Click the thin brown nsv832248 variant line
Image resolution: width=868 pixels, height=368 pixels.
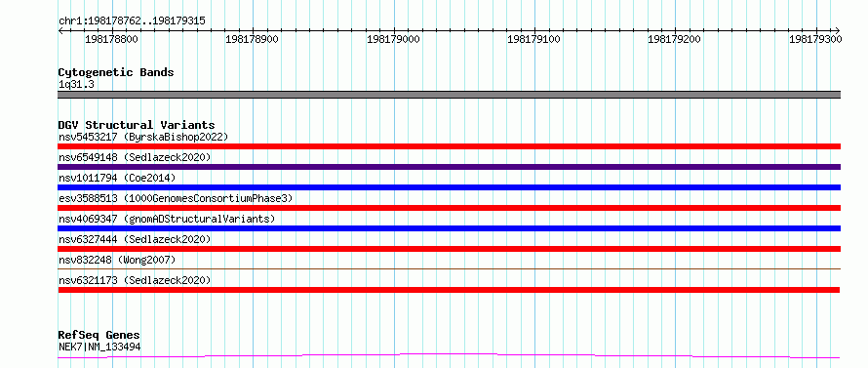pos(449,268)
